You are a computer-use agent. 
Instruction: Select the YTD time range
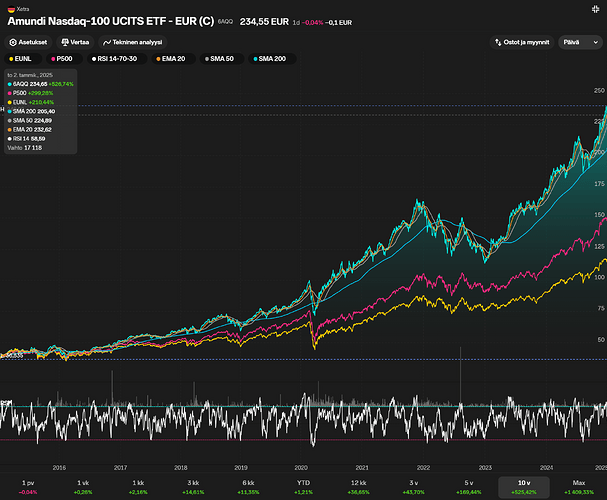click(304, 487)
